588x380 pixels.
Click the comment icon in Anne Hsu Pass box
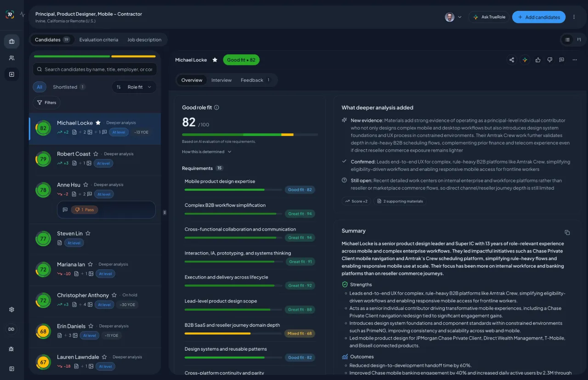(x=65, y=210)
